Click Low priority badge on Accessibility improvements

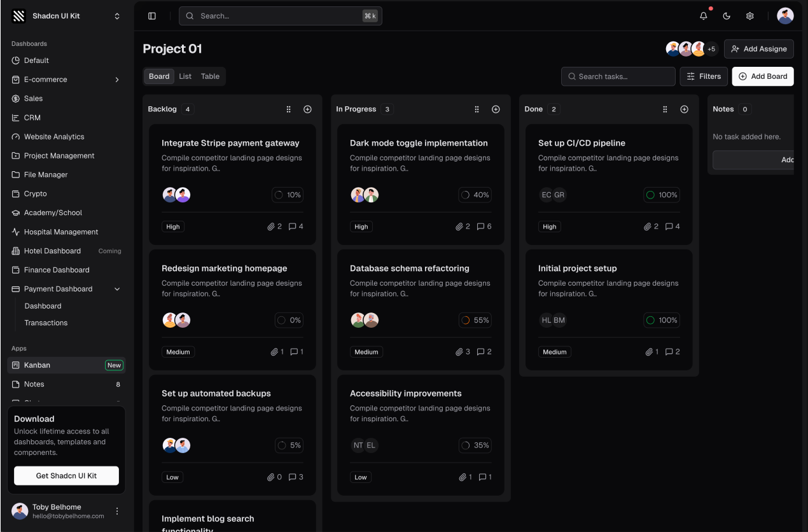(x=361, y=477)
